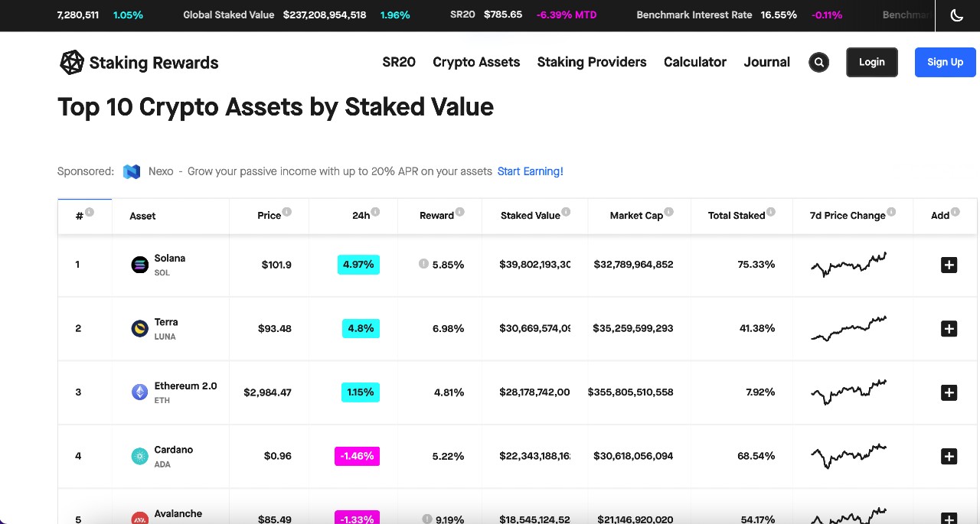Add Cardano using its plus icon
This screenshot has height=524, width=980.
(949, 456)
